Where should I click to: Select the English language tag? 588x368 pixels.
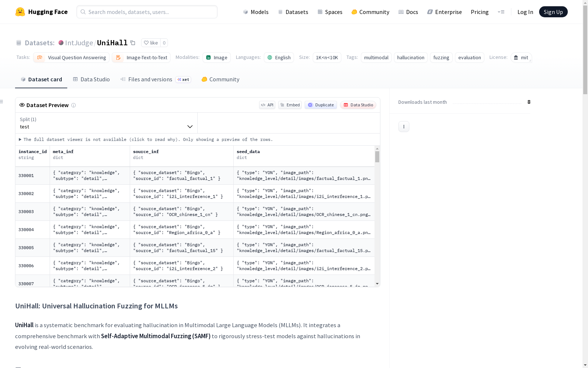coord(279,57)
